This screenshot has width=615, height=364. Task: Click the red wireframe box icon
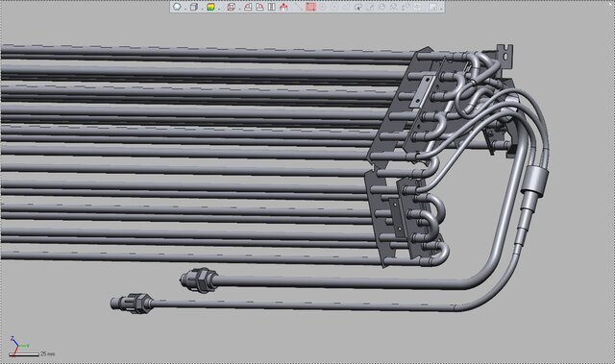(x=231, y=7)
